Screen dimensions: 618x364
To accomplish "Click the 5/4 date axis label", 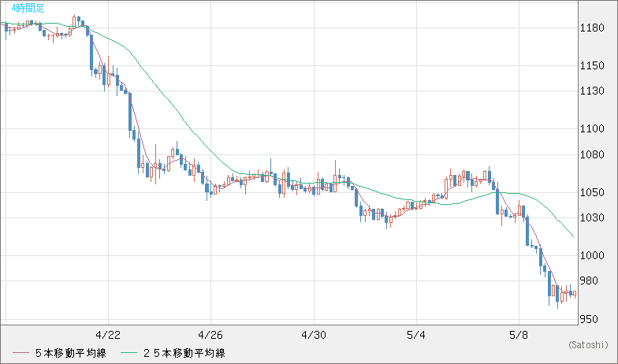I will click(416, 336).
